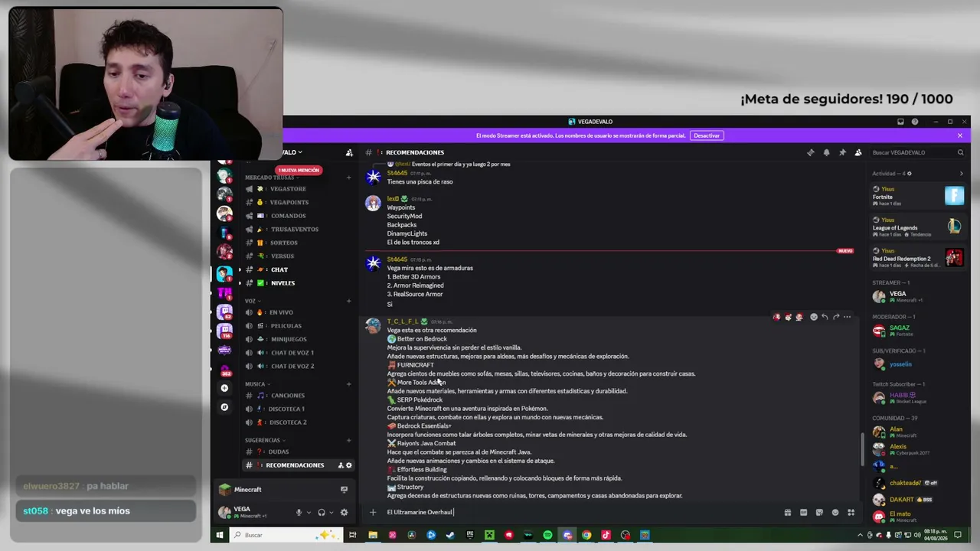Click the Minecraft activity screen share icon
The image size is (980, 551).
point(344,490)
